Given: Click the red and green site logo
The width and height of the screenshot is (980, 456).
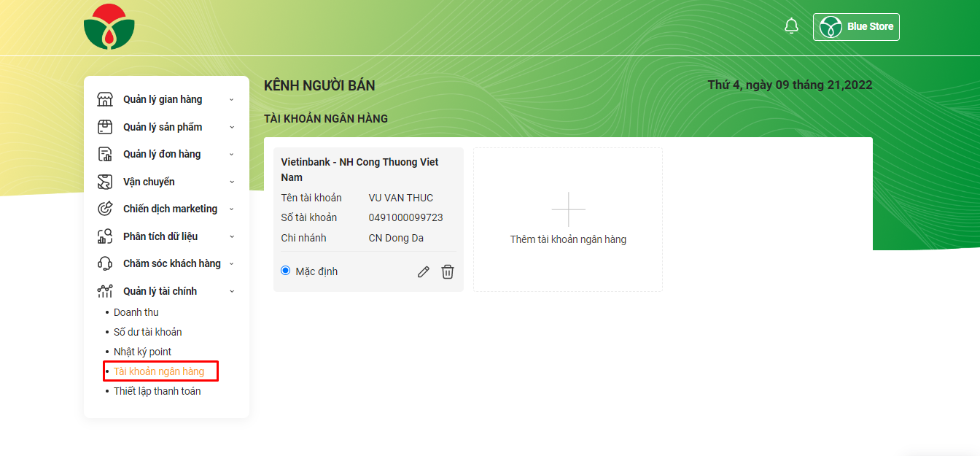Looking at the screenshot, I should tap(109, 27).
